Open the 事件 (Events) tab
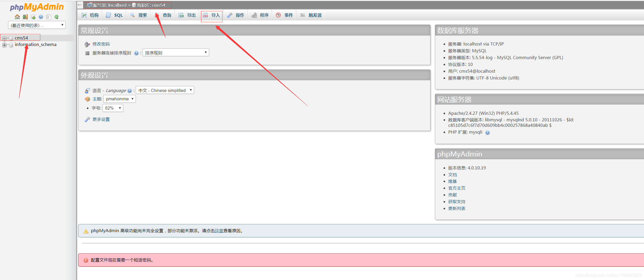The width and height of the screenshot is (644, 280). tap(284, 15)
